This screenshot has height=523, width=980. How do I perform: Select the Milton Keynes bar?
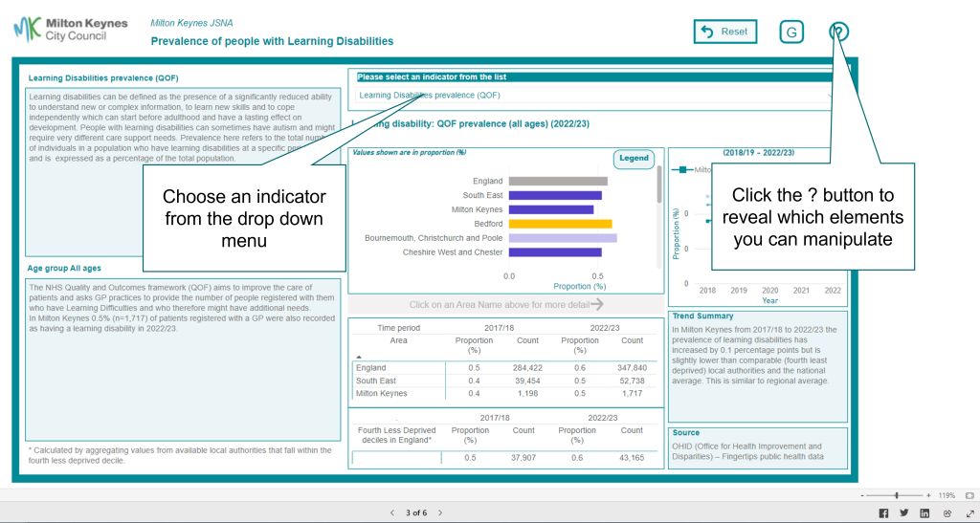pos(550,209)
